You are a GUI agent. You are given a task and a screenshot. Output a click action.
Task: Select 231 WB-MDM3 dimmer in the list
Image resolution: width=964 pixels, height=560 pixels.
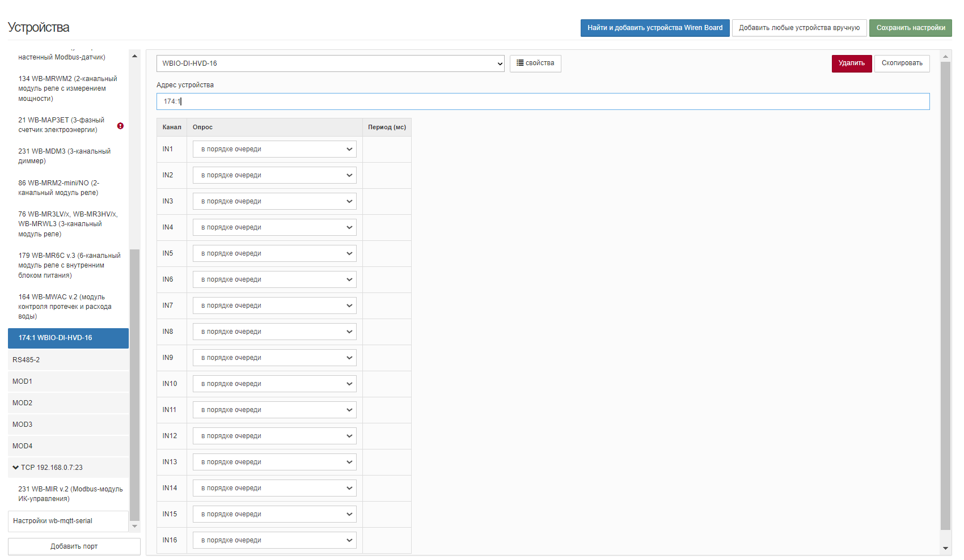68,156
